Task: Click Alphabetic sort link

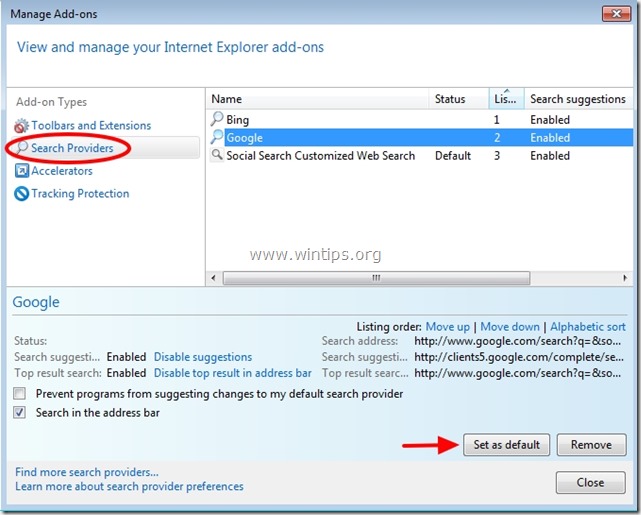Action: tap(588, 327)
